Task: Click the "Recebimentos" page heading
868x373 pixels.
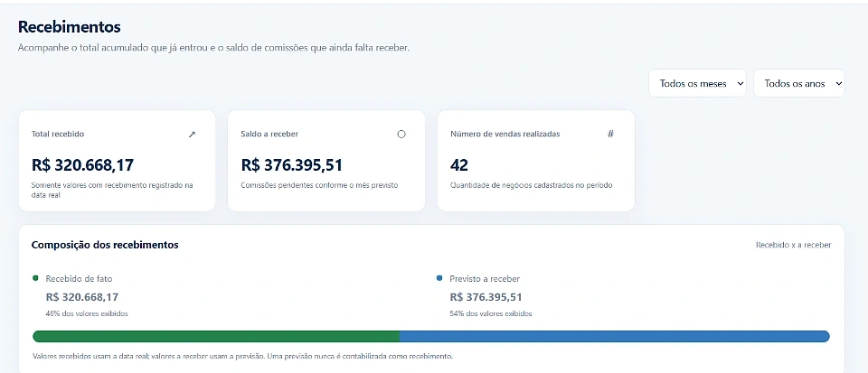Action: pos(70,26)
